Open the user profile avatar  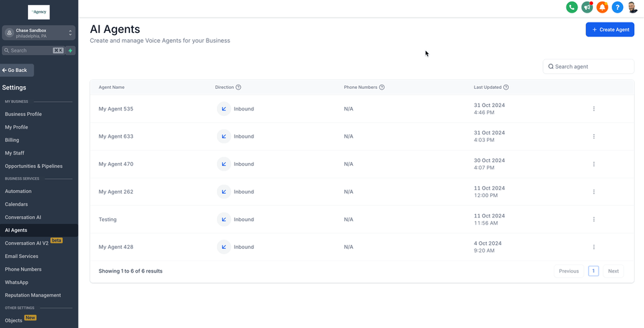pos(633,7)
